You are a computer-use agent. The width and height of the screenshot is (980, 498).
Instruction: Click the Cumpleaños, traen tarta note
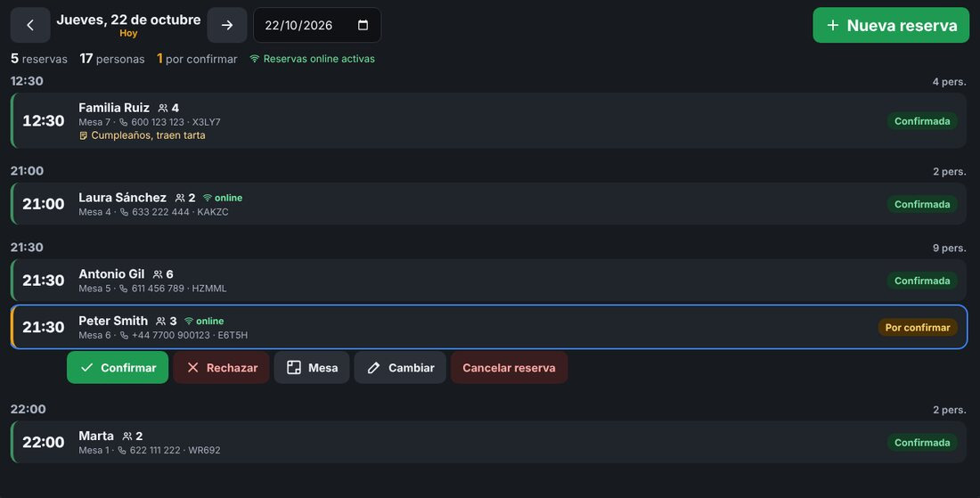(148, 135)
